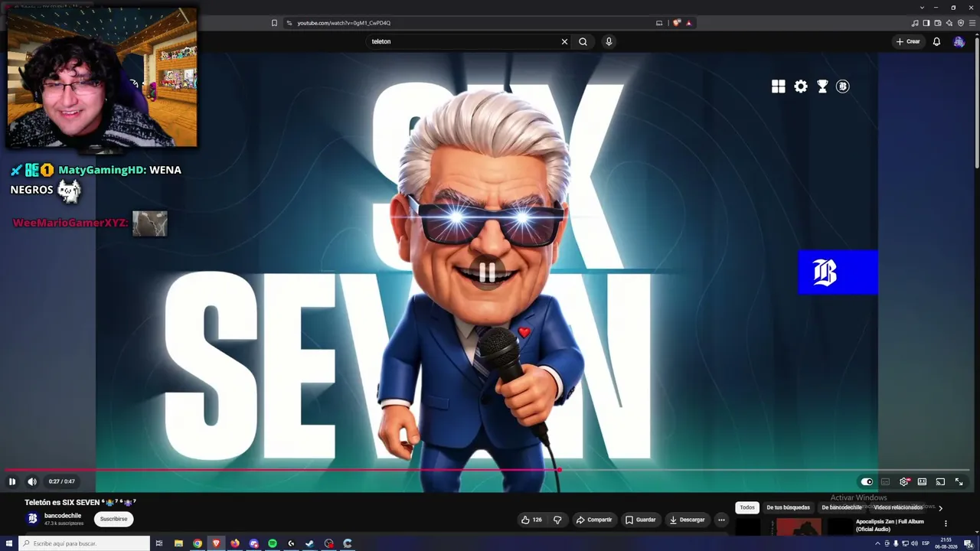The width and height of the screenshot is (980, 551).
Task: Click the white gear icon on the video
Action: point(800,86)
